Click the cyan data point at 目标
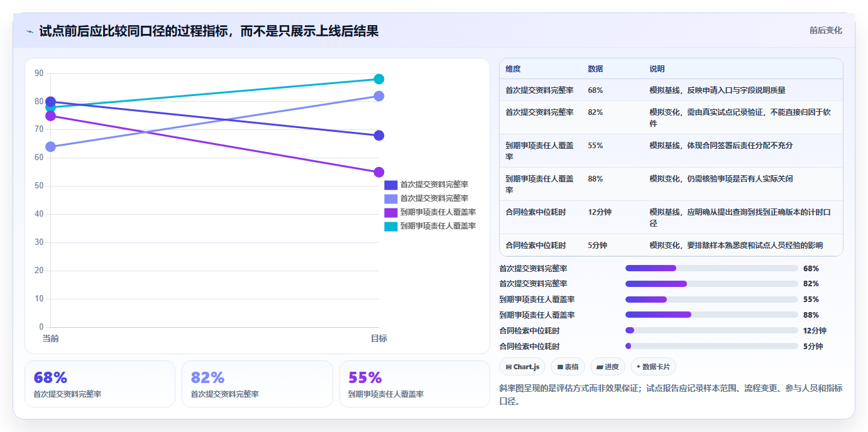 coord(379,79)
